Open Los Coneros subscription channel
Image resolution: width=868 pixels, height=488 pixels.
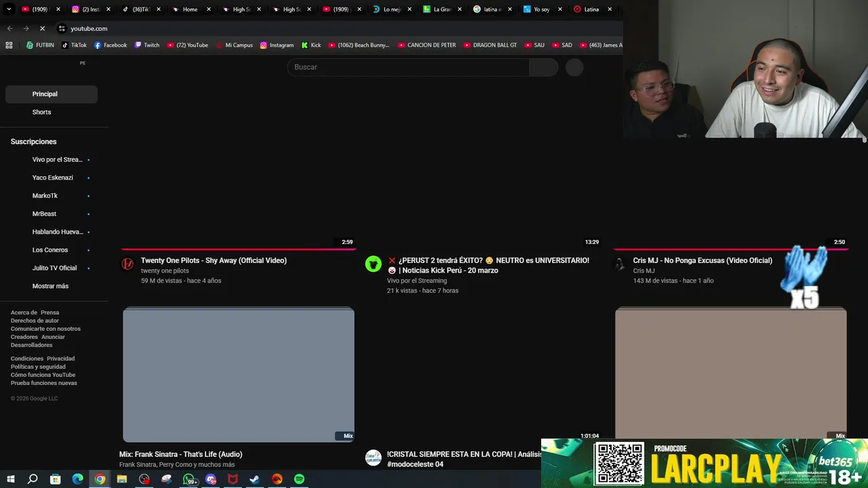tap(52, 250)
